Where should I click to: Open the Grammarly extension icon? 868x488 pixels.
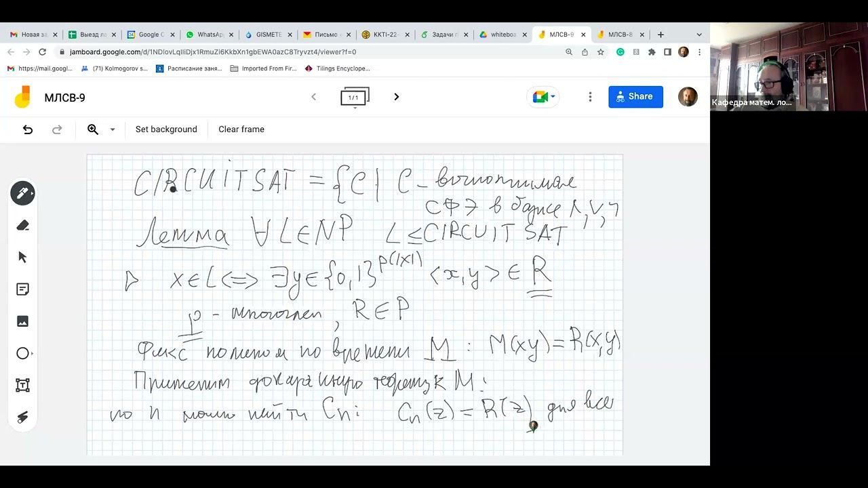[x=620, y=52]
